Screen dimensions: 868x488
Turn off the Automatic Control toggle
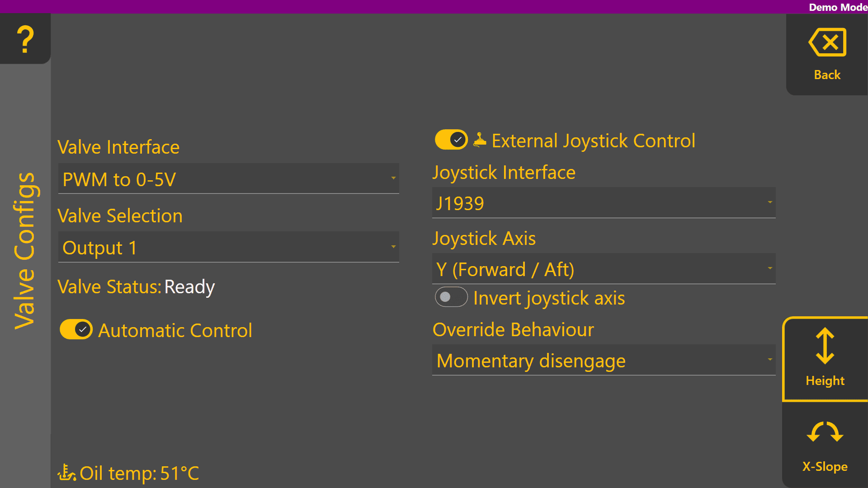[76, 330]
